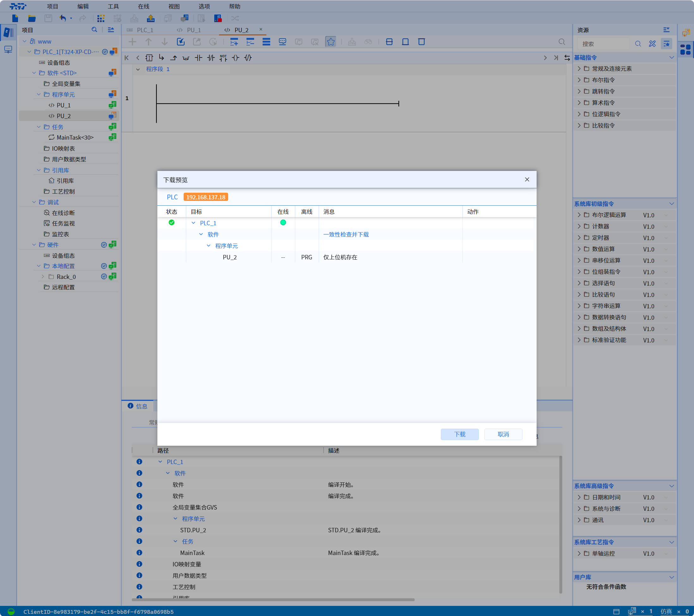Insert an output coil element

[236, 58]
